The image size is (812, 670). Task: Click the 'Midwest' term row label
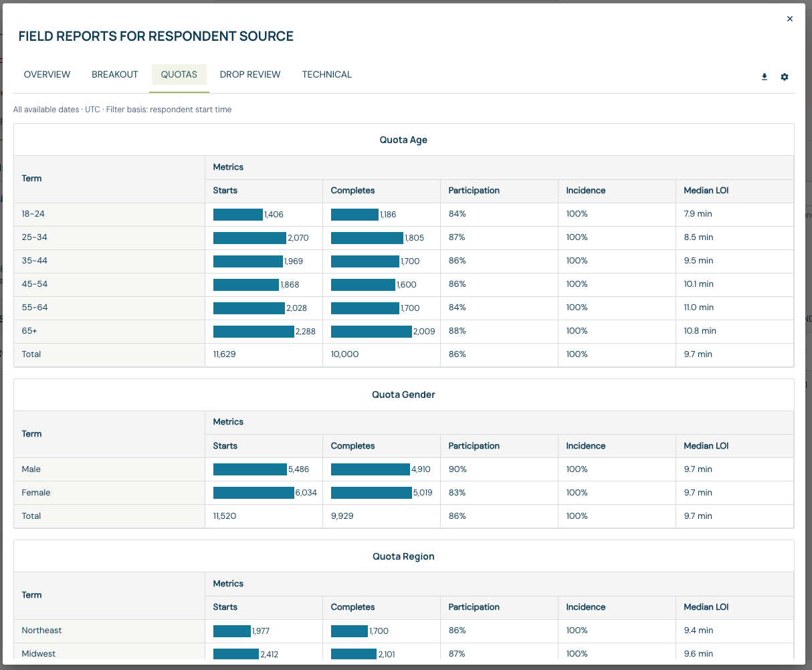tap(39, 654)
